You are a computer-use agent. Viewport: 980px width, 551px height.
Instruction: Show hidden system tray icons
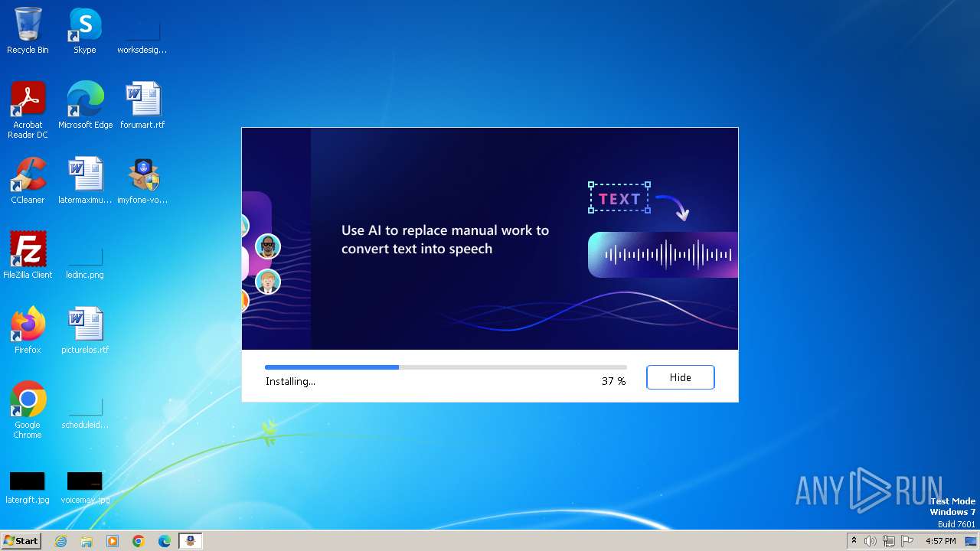854,541
